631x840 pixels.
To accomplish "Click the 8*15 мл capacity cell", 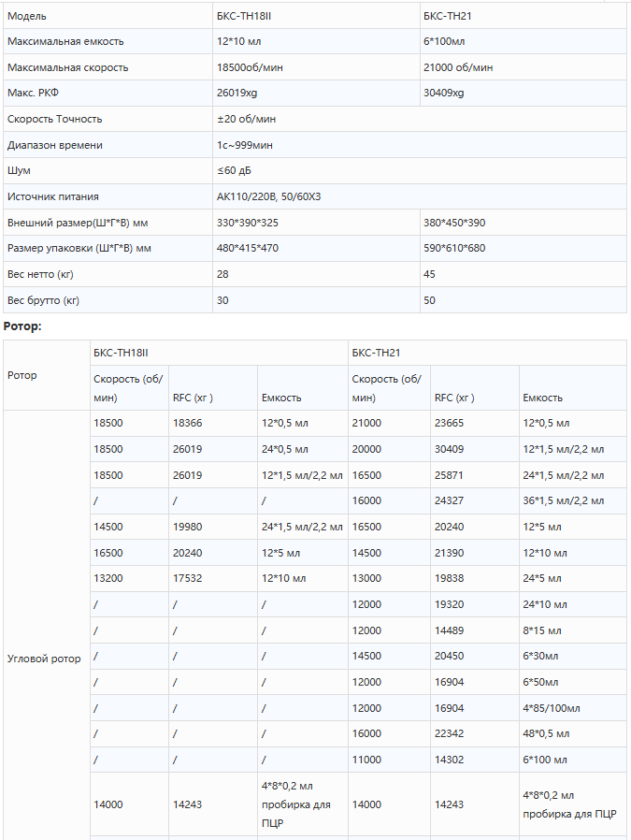I will click(x=544, y=630).
